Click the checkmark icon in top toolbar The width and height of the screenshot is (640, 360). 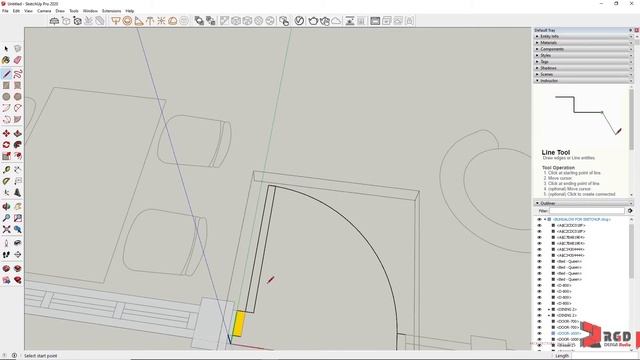pos(299,21)
